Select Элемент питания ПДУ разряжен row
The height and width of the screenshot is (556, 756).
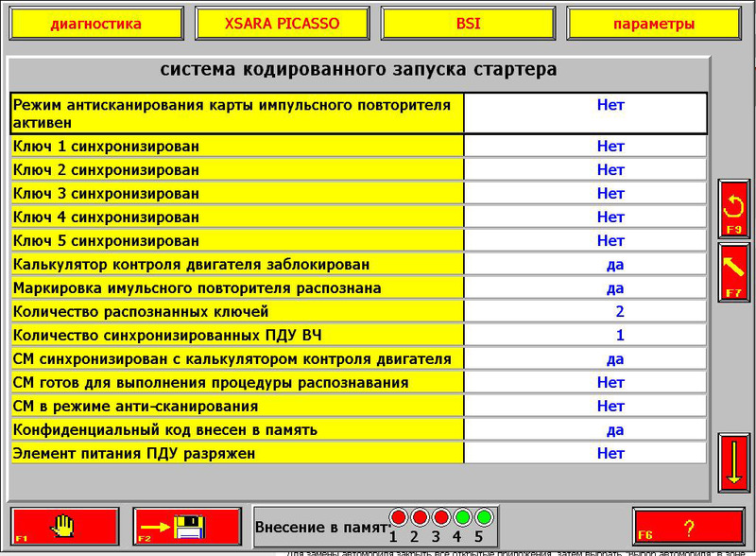[359, 453]
